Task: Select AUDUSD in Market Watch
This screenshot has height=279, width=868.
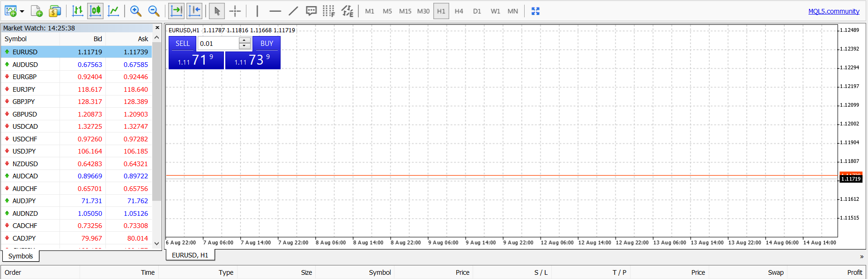Action: pos(76,65)
